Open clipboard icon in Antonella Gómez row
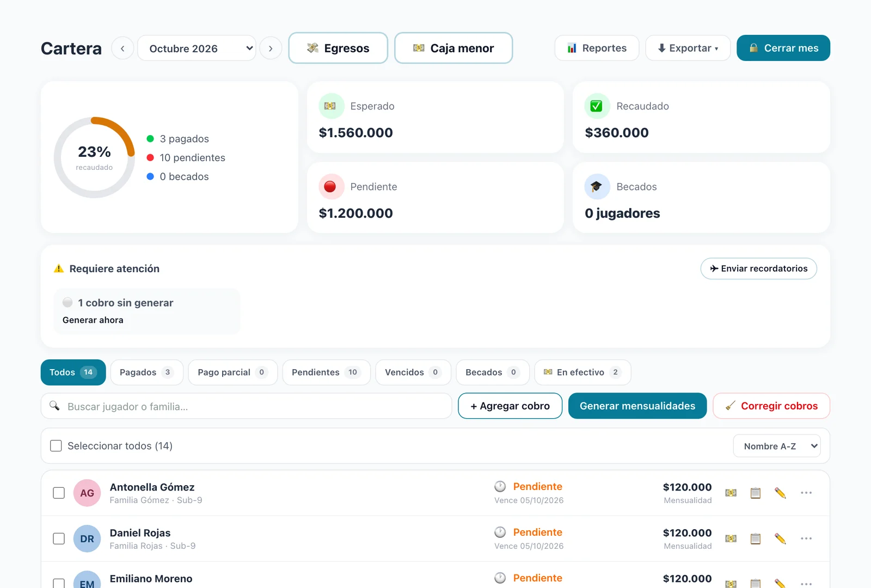 pyautogui.click(x=756, y=493)
